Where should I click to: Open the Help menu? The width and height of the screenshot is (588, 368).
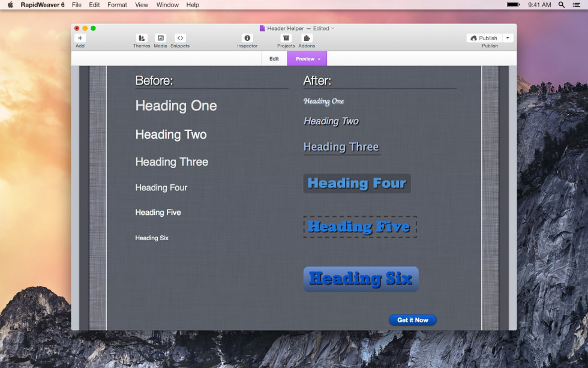click(x=193, y=5)
